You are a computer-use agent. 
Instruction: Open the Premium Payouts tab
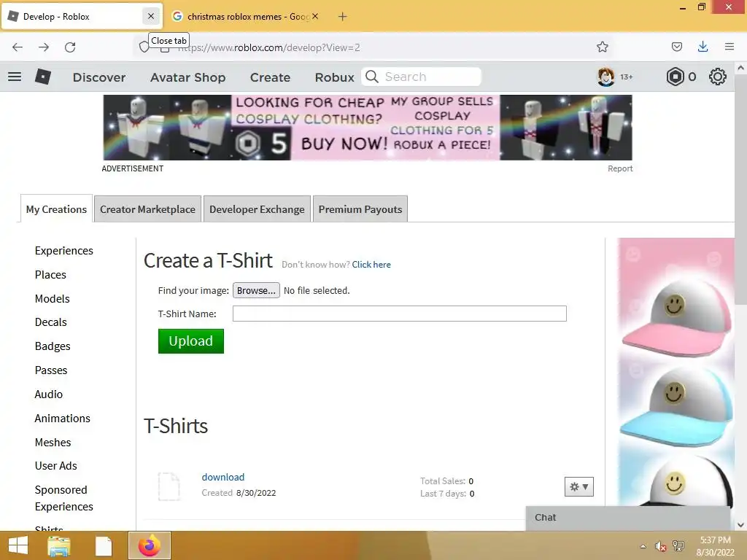tap(360, 209)
